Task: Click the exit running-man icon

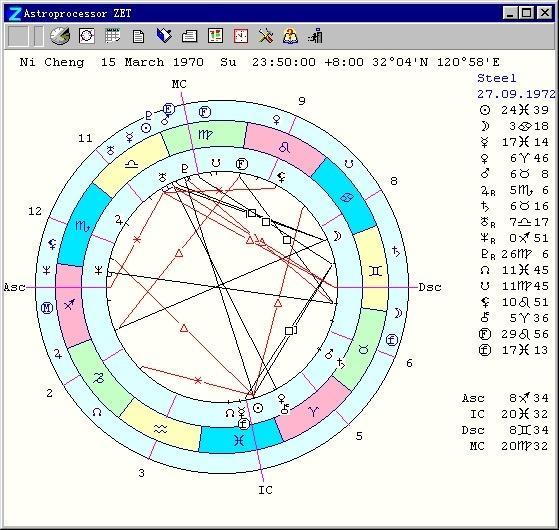Action: point(316,36)
